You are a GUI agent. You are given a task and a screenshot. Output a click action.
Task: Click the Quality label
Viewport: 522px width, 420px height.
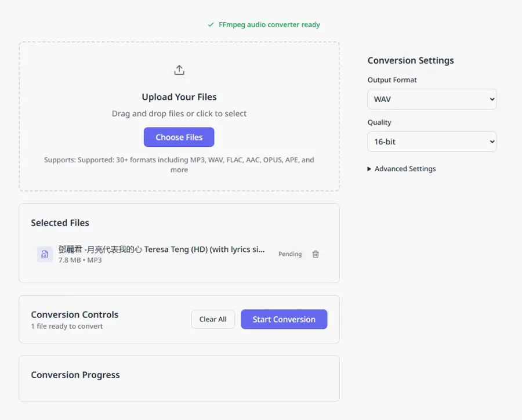(379, 122)
